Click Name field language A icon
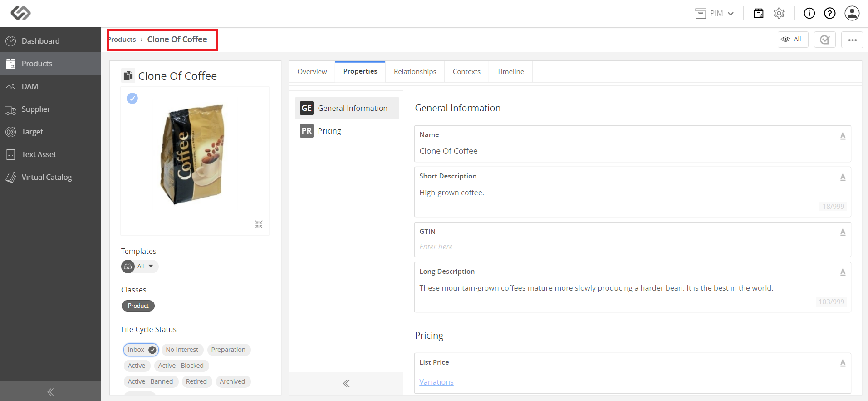The height and width of the screenshot is (401, 868). point(843,136)
